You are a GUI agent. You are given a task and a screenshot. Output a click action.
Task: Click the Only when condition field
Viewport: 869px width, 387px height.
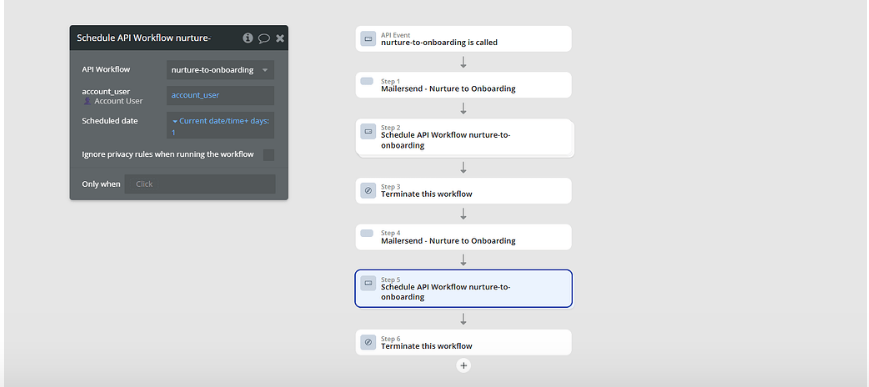[200, 184]
